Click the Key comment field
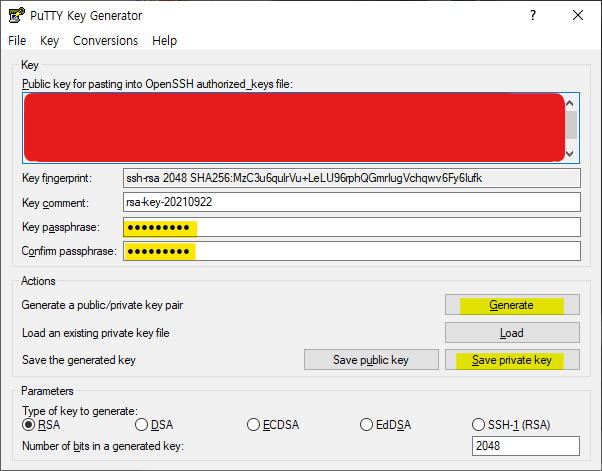 (352, 202)
